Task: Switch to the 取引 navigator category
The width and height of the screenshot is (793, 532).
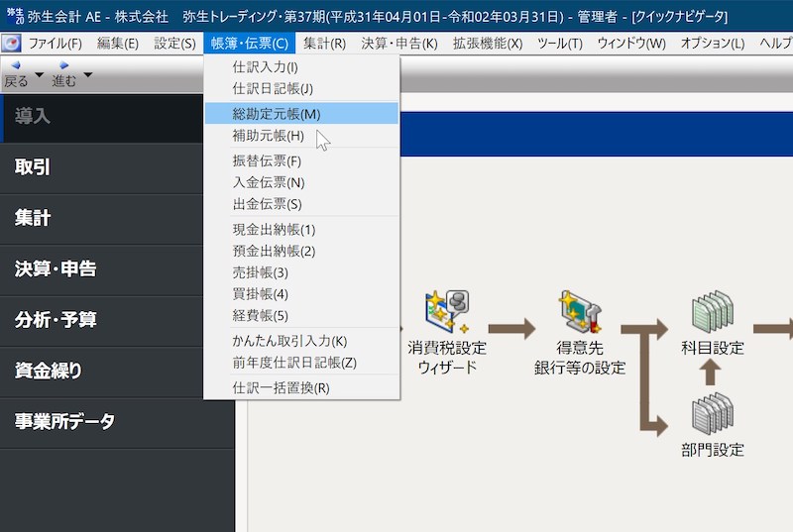Action: coord(102,168)
